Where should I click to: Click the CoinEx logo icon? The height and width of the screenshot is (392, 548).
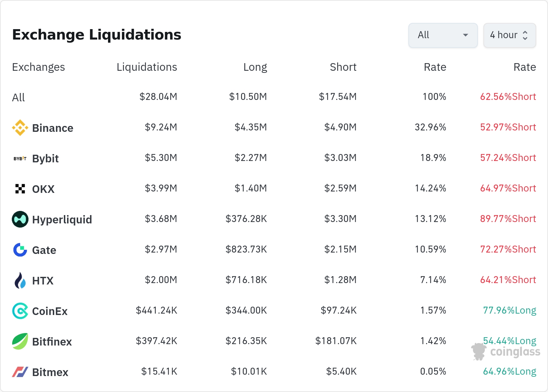(x=20, y=311)
